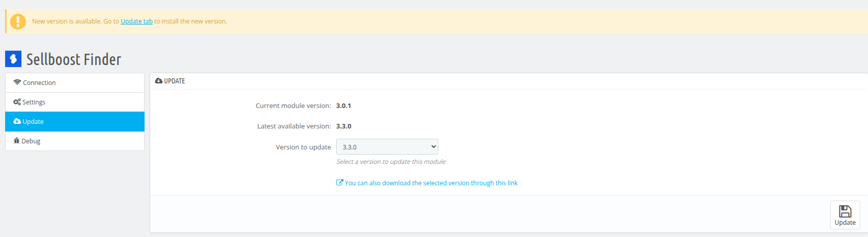Click the cloud icon in the UPDATE panel header
The width and height of the screenshot is (868, 237).
point(159,81)
